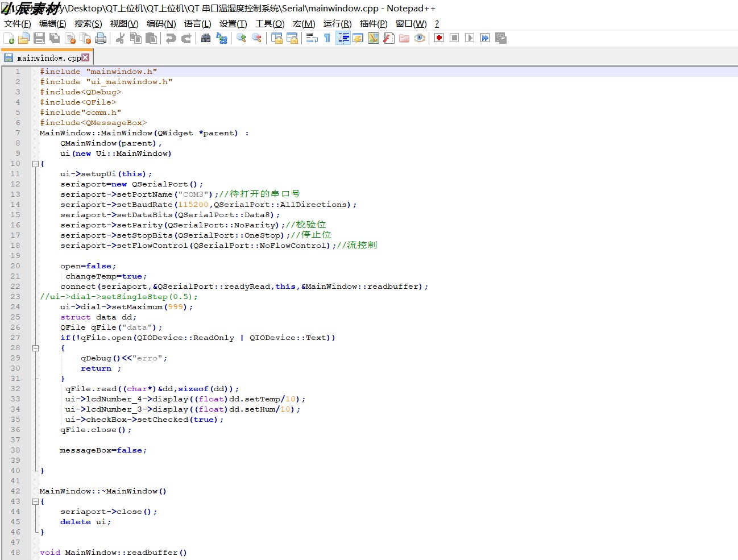The width and height of the screenshot is (738, 560).
Task: Open the 宏(M) menu
Action: [x=304, y=24]
